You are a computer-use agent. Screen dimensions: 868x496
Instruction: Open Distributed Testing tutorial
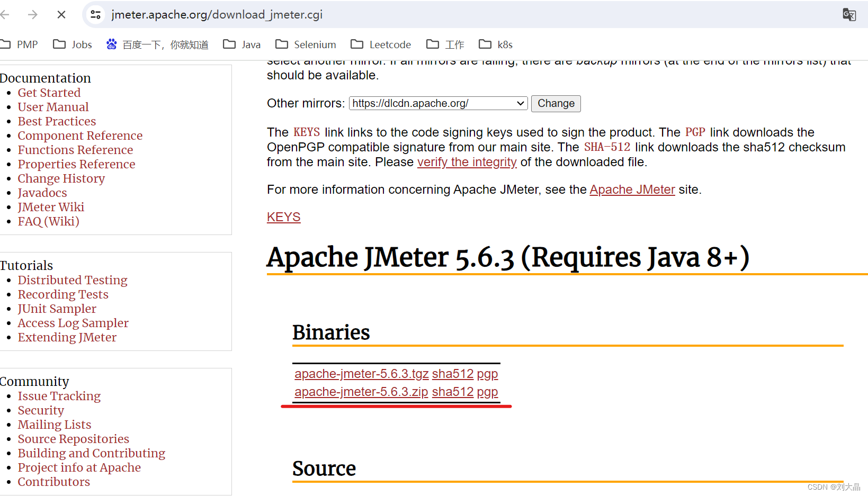[73, 280]
